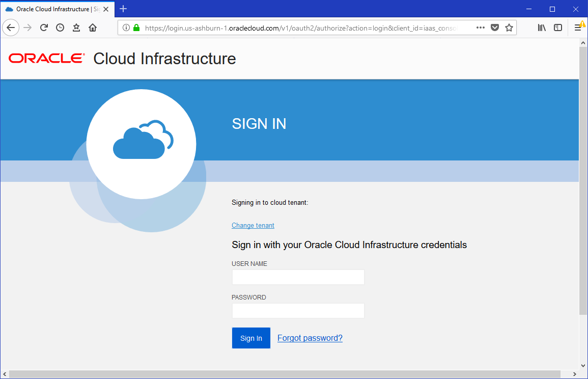This screenshot has height=379, width=588.
Task: Click the site information icon in address bar
Action: (x=126, y=28)
